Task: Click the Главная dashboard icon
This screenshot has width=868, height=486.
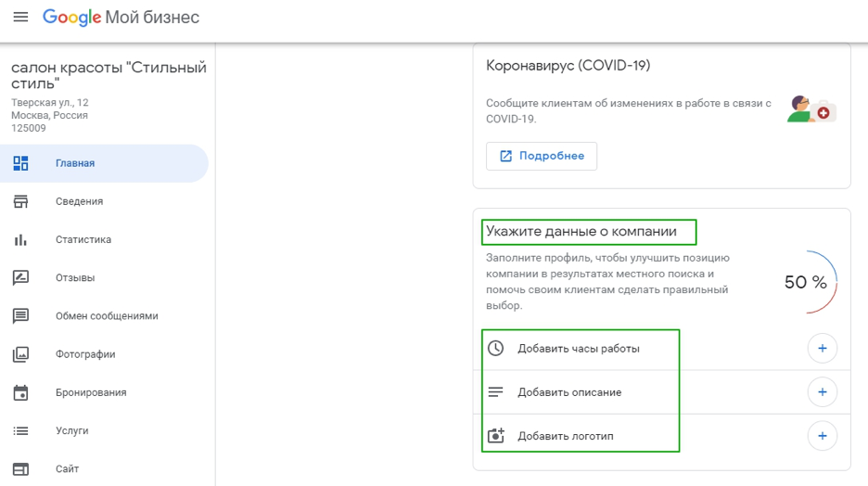Action: (x=20, y=163)
